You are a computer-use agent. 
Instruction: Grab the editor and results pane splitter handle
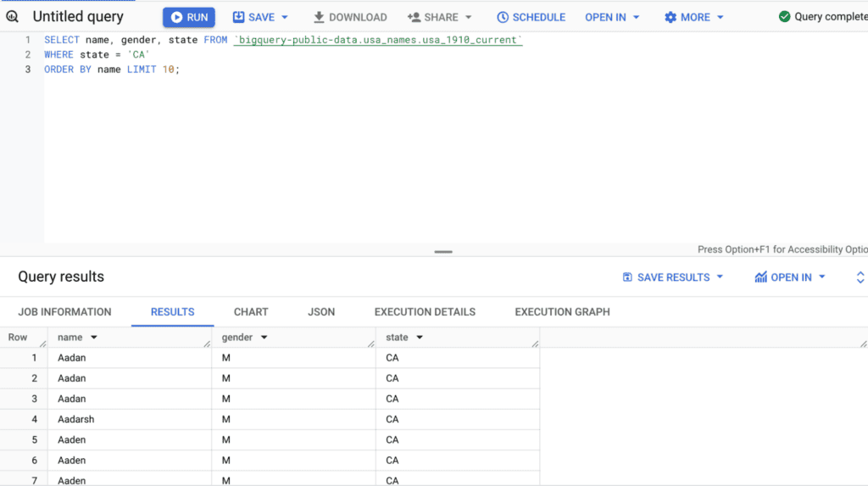[442, 252]
